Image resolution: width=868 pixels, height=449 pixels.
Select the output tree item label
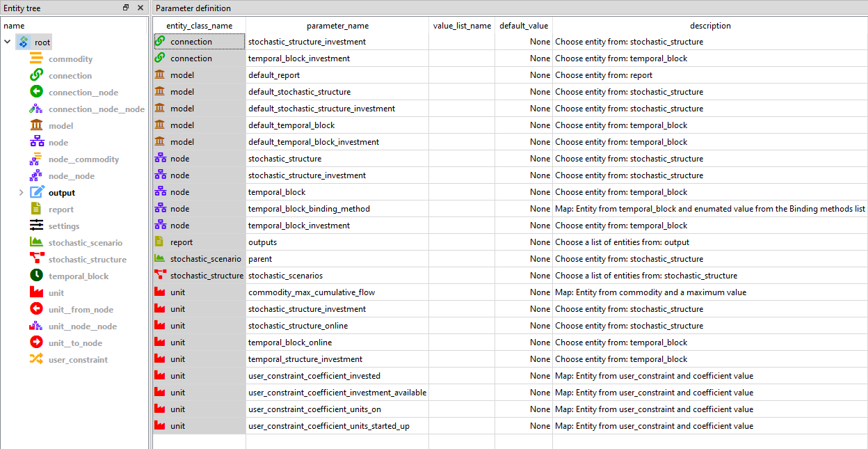point(62,193)
